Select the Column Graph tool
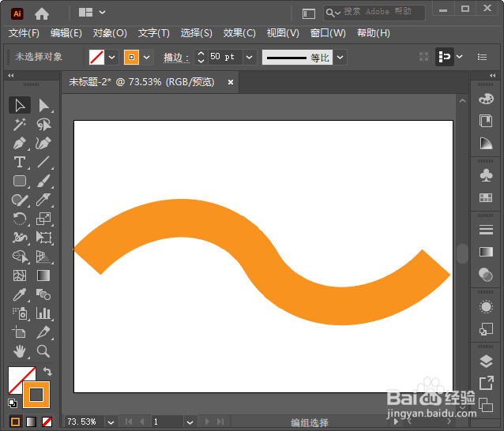504x431 pixels. (x=43, y=313)
